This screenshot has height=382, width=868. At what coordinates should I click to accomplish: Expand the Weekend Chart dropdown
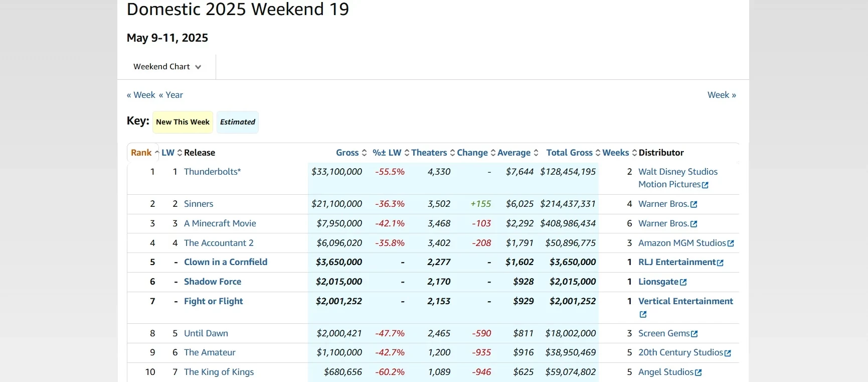[x=167, y=67]
